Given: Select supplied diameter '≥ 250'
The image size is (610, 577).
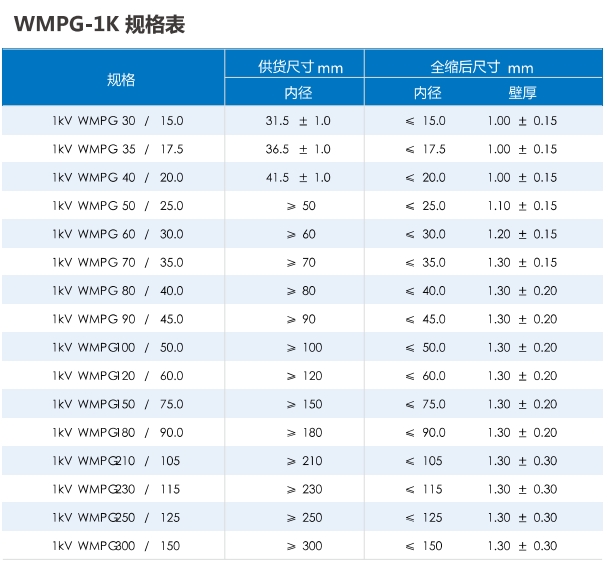Looking at the screenshot, I should [305, 517].
